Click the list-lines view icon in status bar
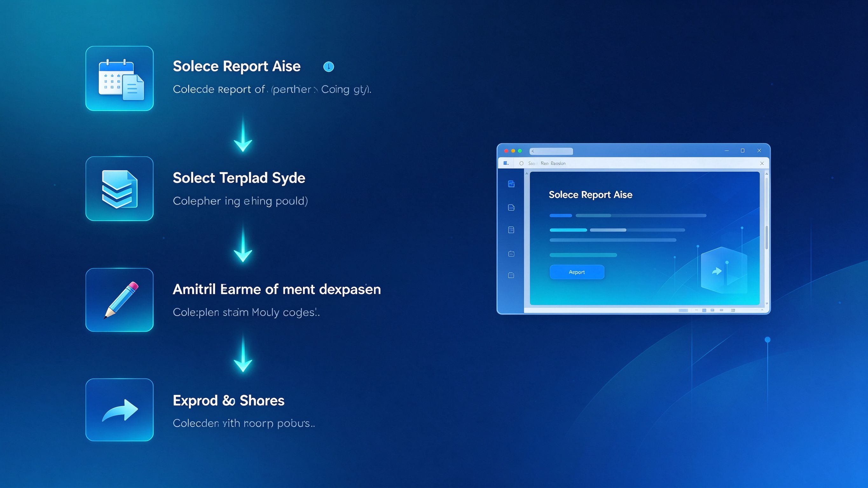The height and width of the screenshot is (488, 868). pyautogui.click(x=733, y=310)
